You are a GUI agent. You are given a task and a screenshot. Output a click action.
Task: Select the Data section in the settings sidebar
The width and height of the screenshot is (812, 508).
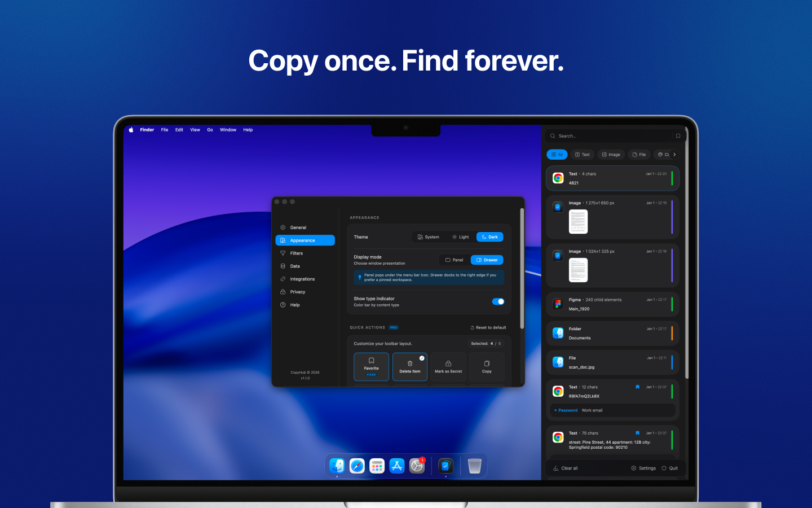coord(295,266)
